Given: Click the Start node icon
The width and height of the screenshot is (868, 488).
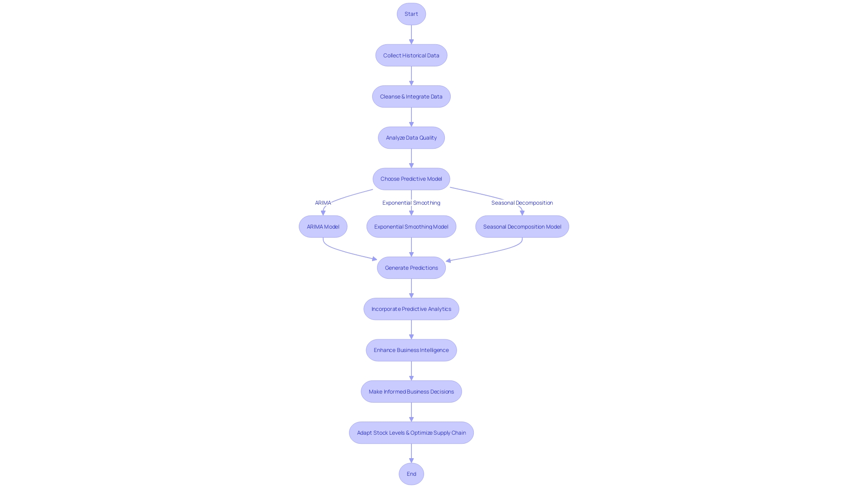Looking at the screenshot, I should coord(411,14).
